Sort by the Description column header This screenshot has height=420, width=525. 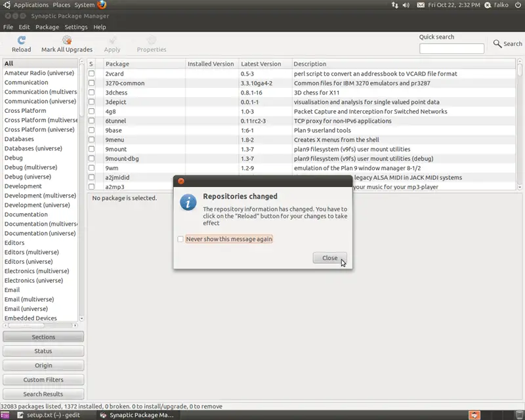tap(404, 64)
